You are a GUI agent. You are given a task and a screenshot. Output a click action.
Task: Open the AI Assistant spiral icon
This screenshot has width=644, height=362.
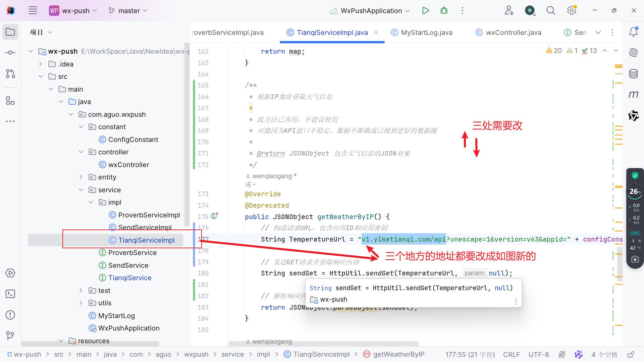tap(633, 53)
